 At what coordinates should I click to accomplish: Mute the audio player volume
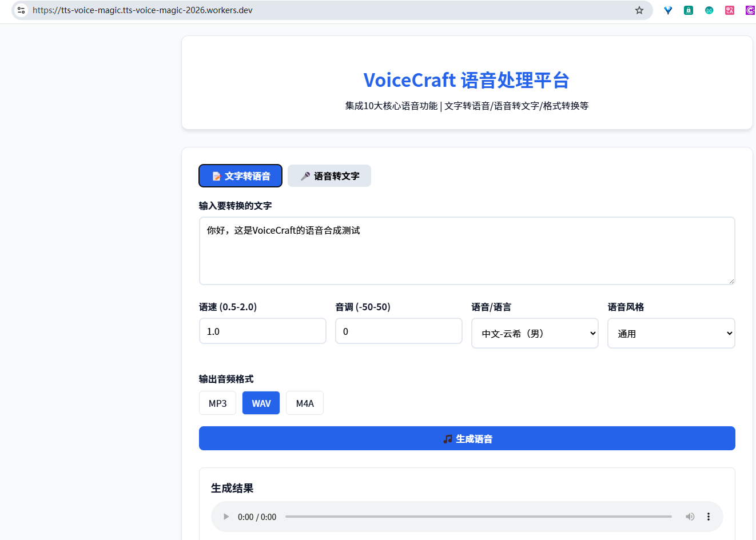[x=690, y=517]
